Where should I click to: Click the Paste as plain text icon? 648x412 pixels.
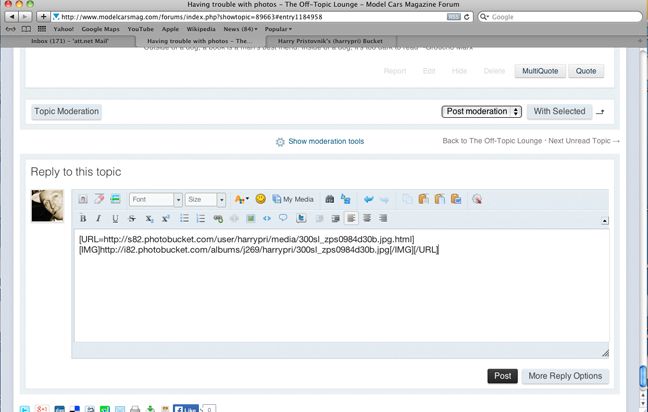coord(439,199)
